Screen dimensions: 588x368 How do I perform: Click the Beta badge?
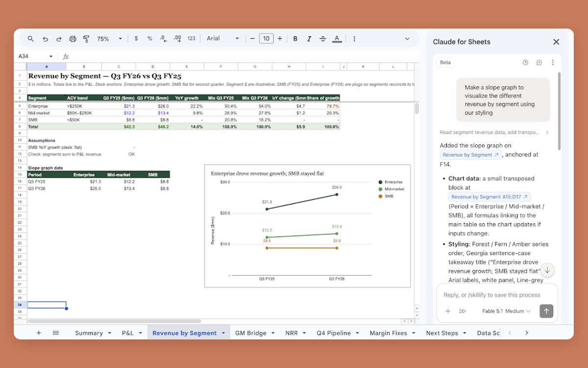[x=445, y=62]
